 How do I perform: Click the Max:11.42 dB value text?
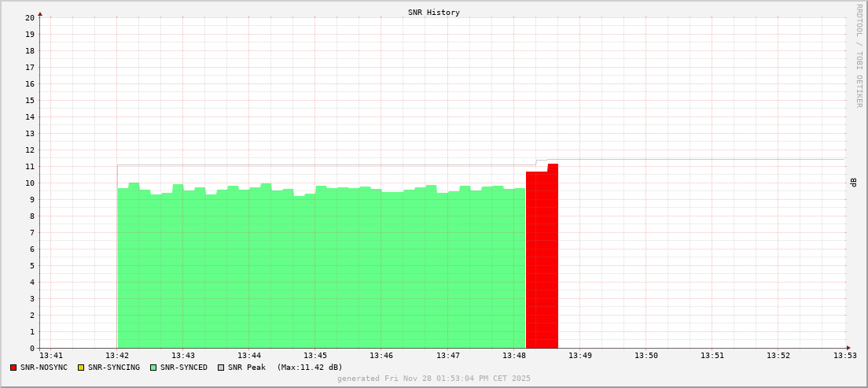pos(310,368)
